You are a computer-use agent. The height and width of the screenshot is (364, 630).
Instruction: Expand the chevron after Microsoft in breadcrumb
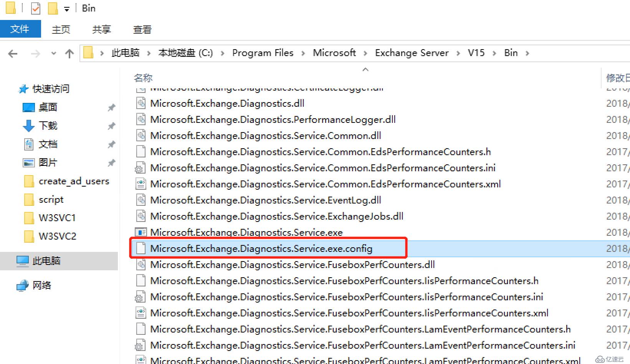[x=365, y=53]
